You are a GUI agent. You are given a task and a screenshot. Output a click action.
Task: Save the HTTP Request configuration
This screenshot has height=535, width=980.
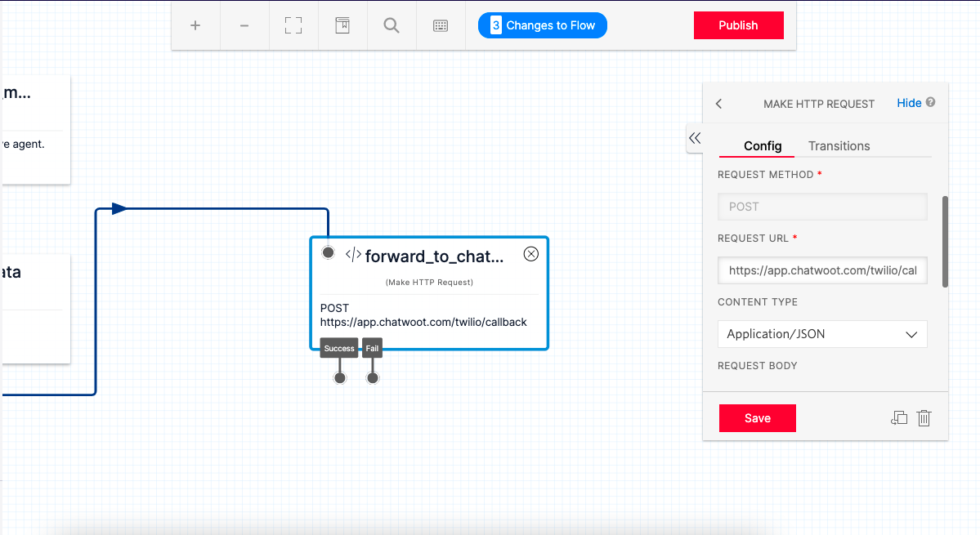click(757, 417)
